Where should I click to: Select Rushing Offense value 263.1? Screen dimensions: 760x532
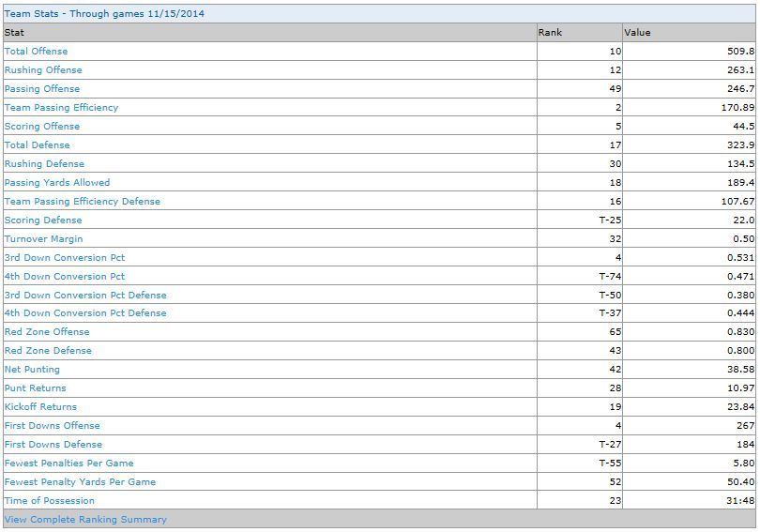740,70
